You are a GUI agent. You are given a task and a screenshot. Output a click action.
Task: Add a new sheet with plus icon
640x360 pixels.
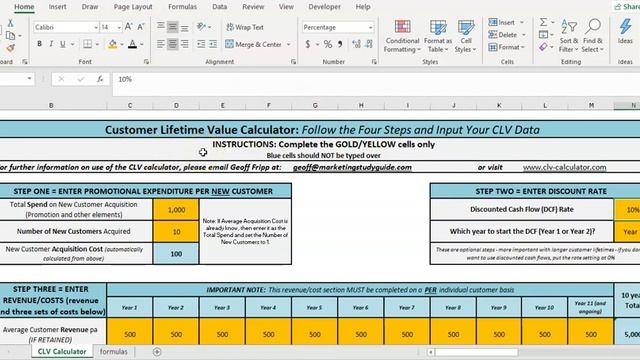tap(157, 351)
